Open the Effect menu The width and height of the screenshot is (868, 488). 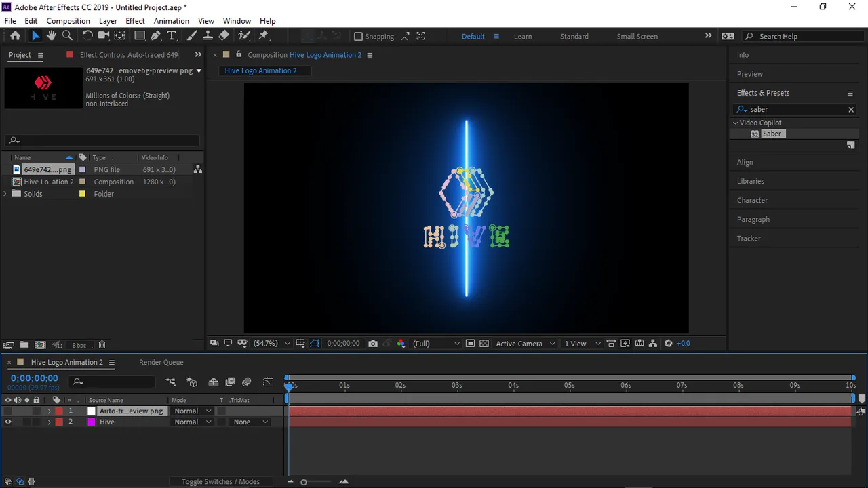(136, 21)
